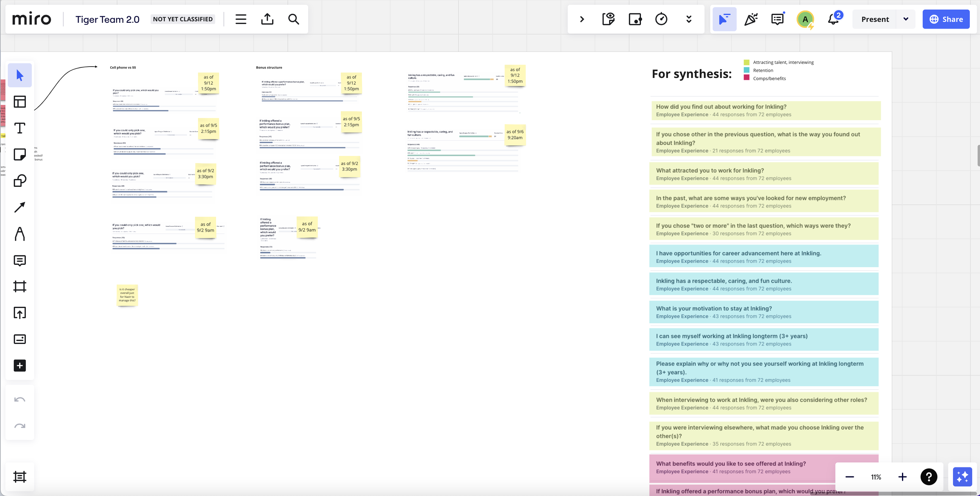Select the Shapes tool
The image size is (980, 496).
click(x=20, y=181)
